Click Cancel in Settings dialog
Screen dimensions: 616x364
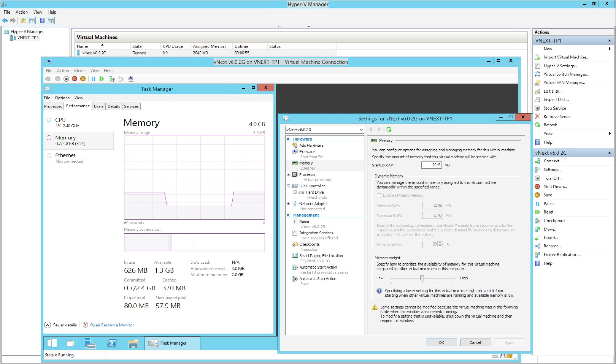(x=475, y=342)
